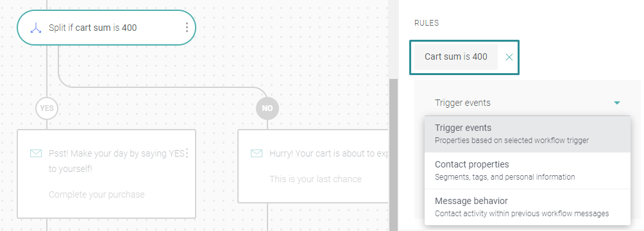Select the YES branch circle

point(47,108)
